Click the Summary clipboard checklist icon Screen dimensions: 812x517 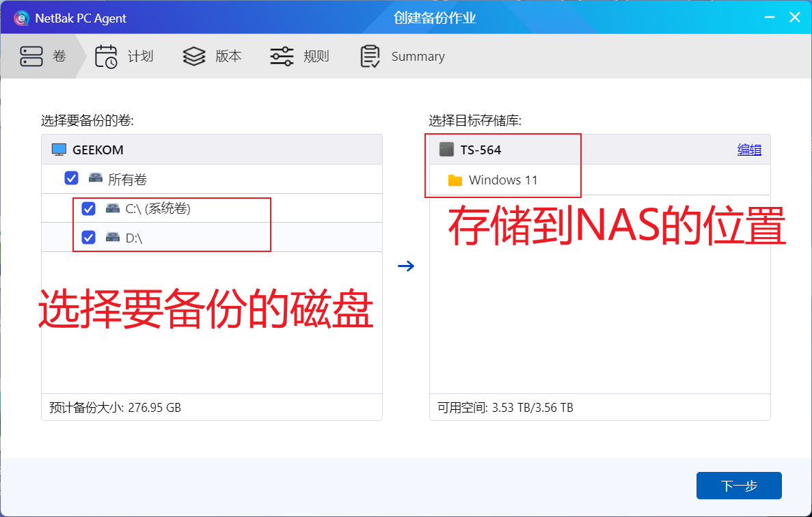(x=370, y=56)
